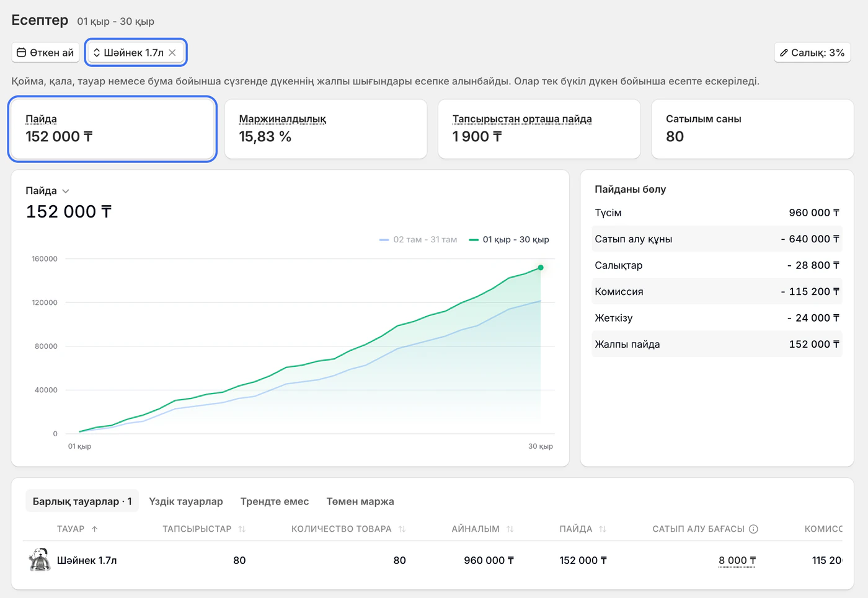Click the Сатып алу құны row
The image size is (868, 598).
[717, 239]
